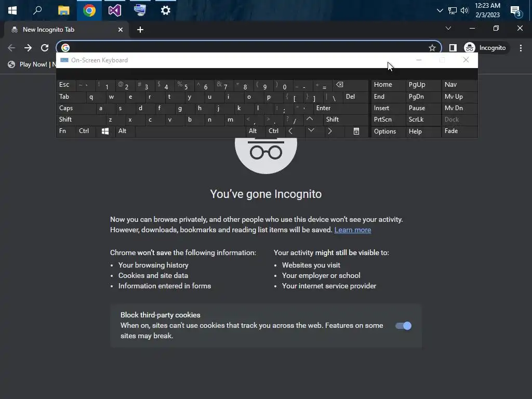Viewport: 532px width, 399px height.
Task: Tap the PgUp key
Action: [423, 85]
